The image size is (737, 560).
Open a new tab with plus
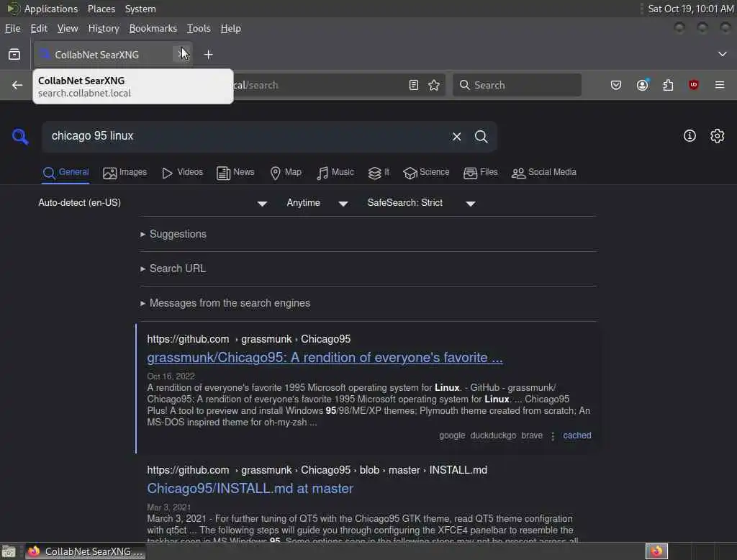click(208, 55)
